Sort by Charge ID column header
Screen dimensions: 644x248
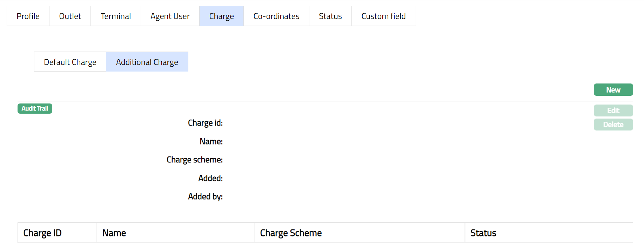click(x=42, y=233)
